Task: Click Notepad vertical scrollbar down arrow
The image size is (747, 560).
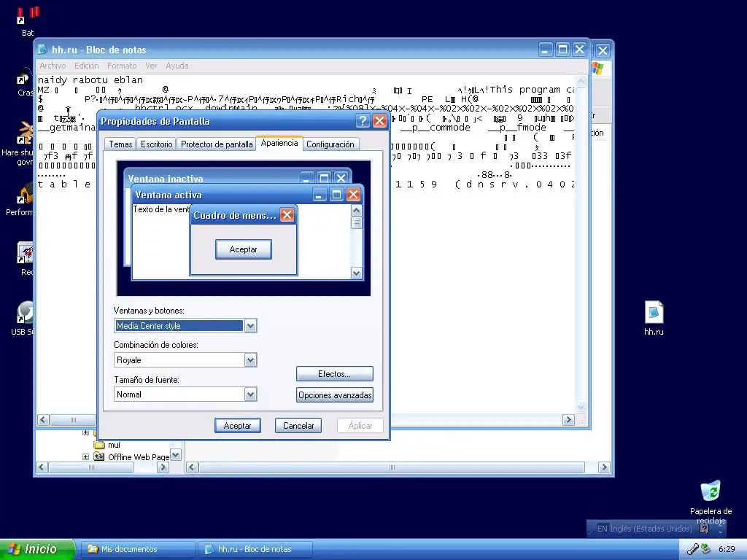Action: coord(581,408)
